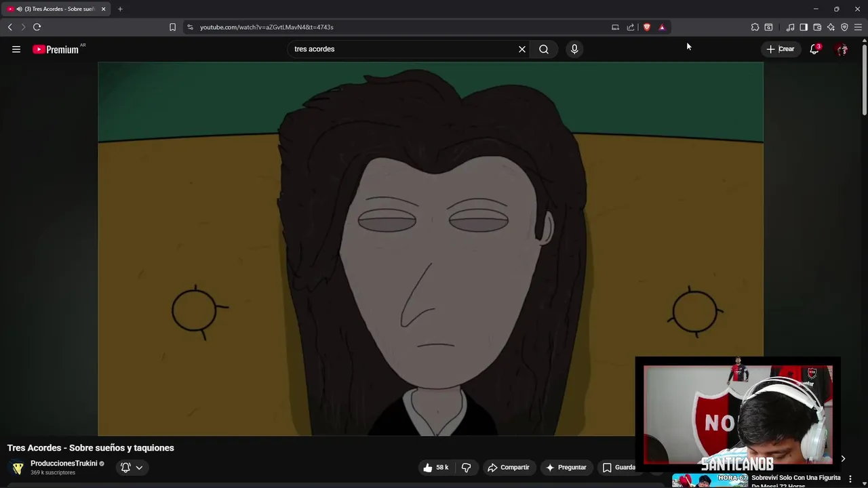Viewport: 868px width, 488px height.
Task: Open the notifications bell
Action: coord(814,49)
